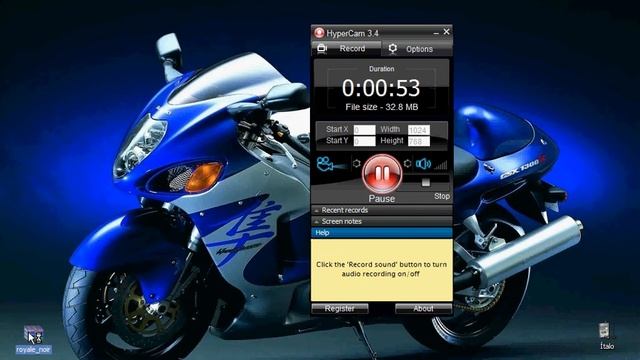640x360 pixels.
Task: Expand the Screen notes section
Action: point(382,221)
